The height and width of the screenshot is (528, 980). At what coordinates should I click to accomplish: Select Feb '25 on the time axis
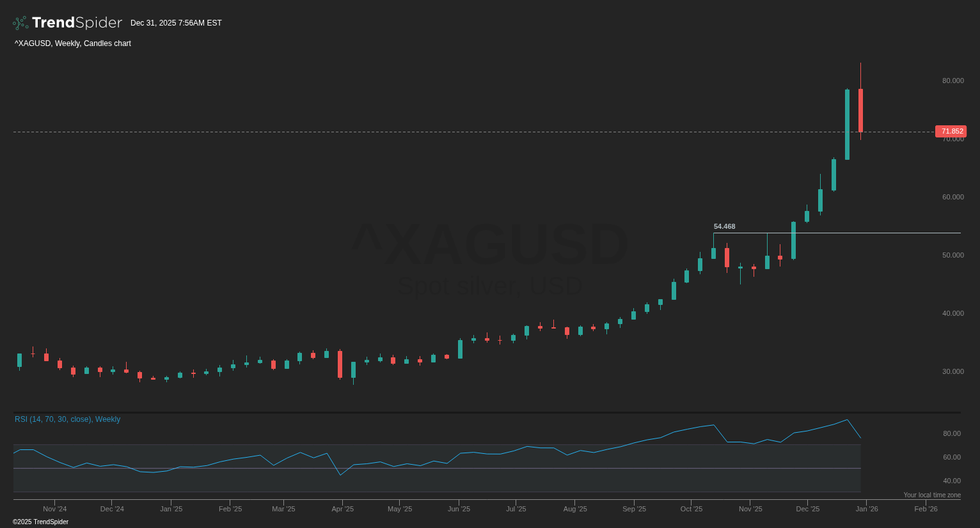point(230,509)
